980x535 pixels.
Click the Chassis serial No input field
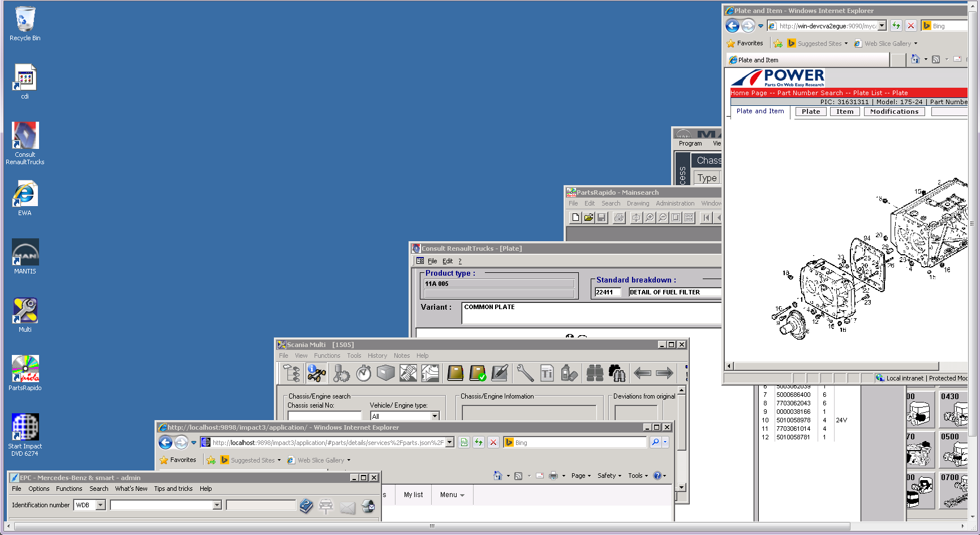324,416
